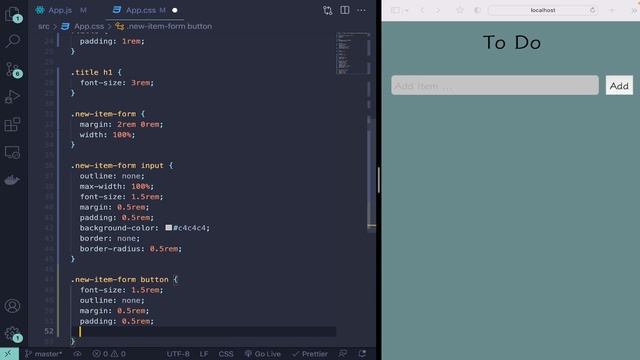Click the 'border: none;' line

click(x=110, y=238)
